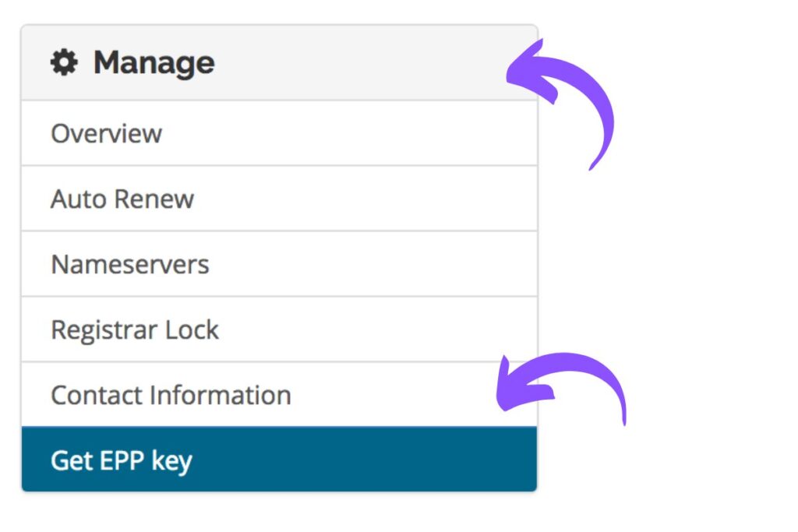Click the tail end of the lower purple arrow

(x=623, y=421)
